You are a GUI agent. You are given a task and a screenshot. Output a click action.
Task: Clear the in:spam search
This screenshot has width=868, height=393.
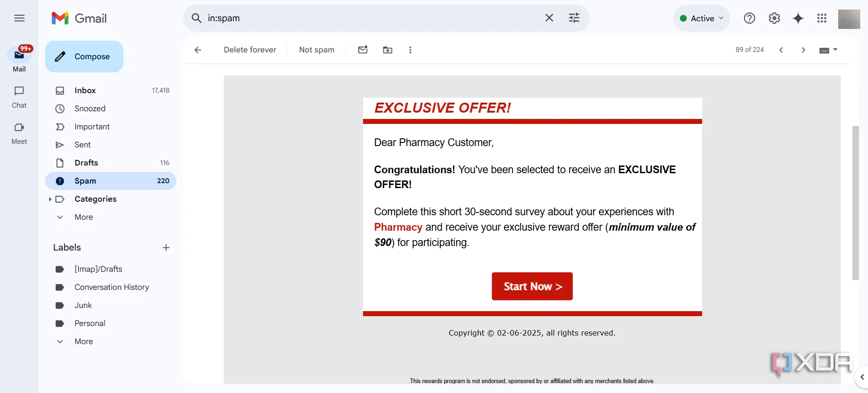[549, 18]
